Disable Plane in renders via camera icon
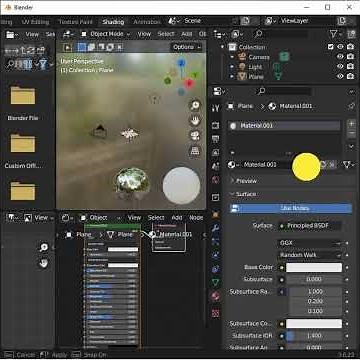360x360 pixels. coord(350,76)
